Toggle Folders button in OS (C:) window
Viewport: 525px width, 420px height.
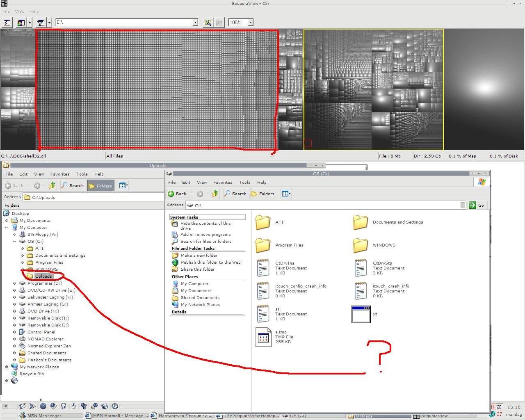click(262, 194)
